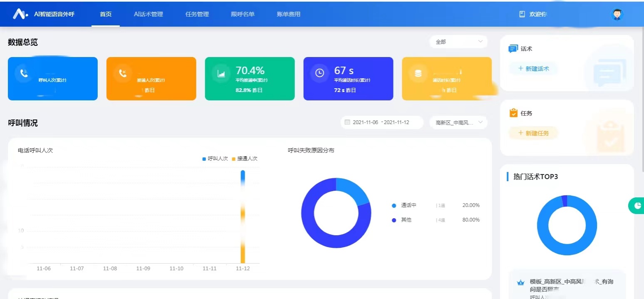The height and width of the screenshot is (299, 644).
Task: Expand the 全部 filter dropdown
Action: point(458,42)
